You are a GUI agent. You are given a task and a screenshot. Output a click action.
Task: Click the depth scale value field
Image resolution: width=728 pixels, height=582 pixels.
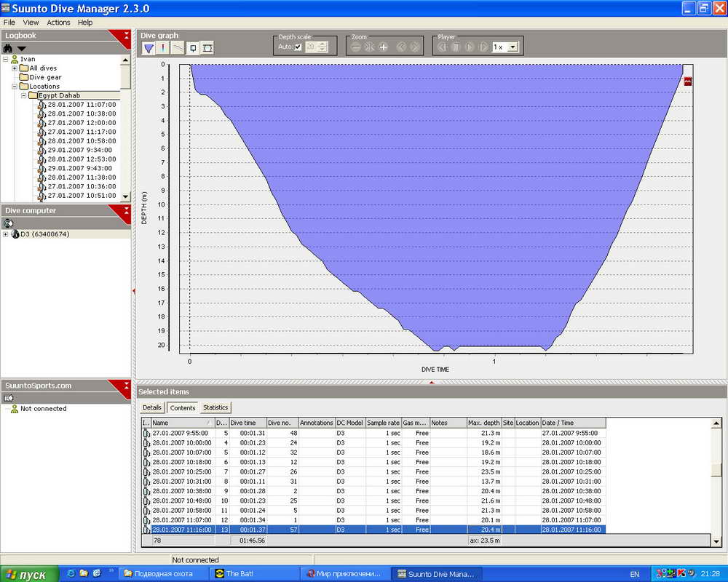(x=312, y=47)
